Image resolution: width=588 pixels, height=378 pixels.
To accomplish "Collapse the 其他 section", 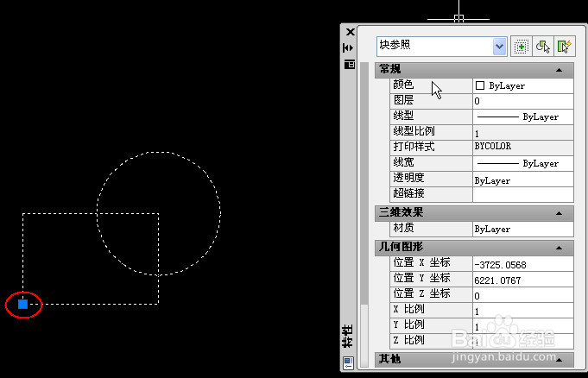I will pyautogui.click(x=559, y=360).
